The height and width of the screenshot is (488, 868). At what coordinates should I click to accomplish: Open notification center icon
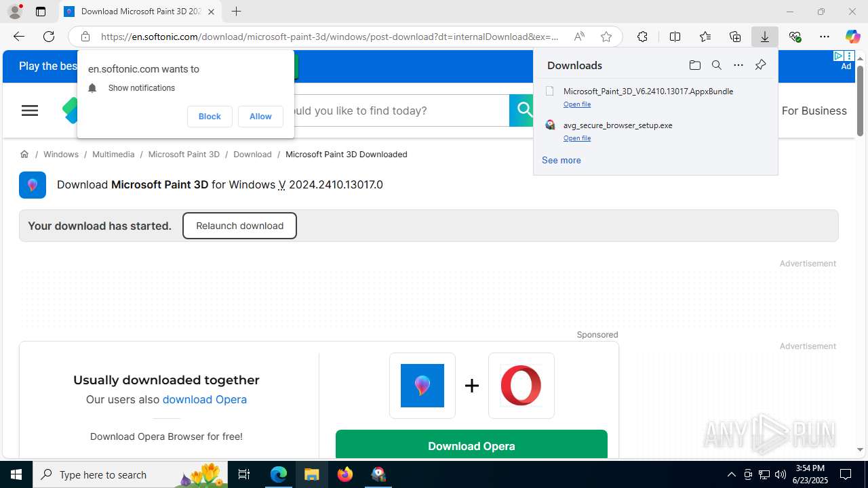(x=846, y=474)
